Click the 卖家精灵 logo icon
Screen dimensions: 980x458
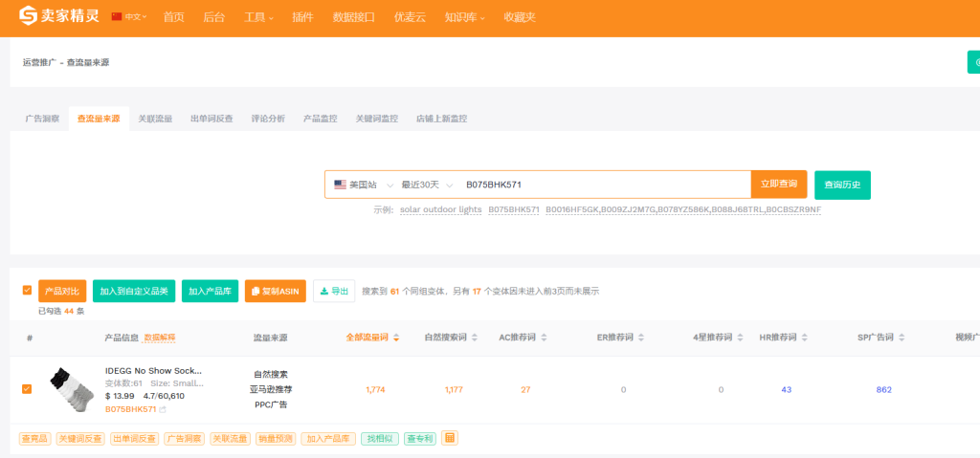[x=29, y=17]
